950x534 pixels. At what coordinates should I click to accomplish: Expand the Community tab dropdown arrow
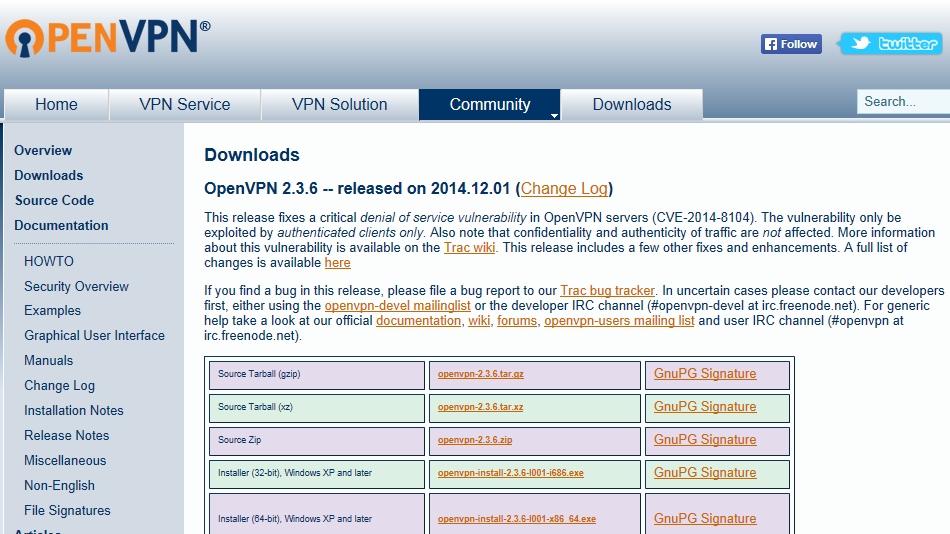554,116
